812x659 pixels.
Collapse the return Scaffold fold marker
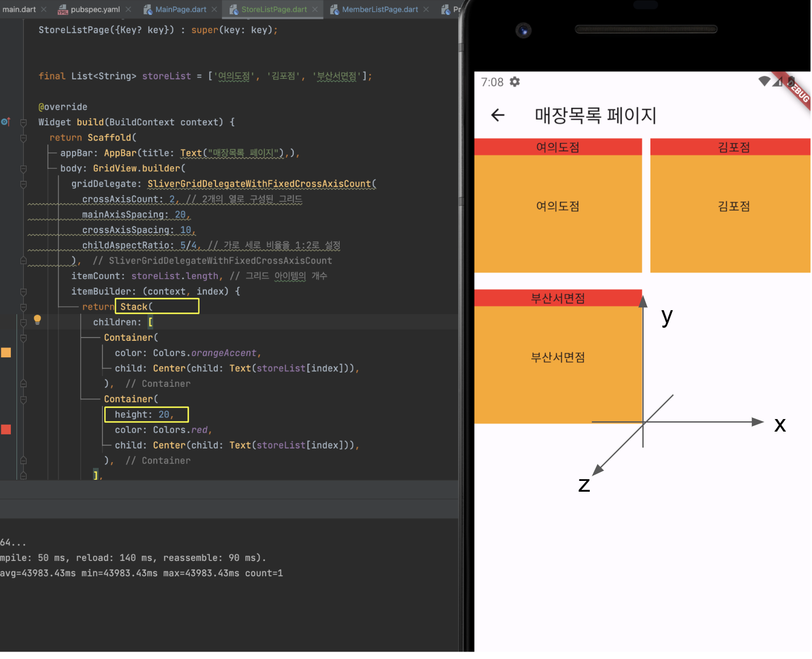click(x=23, y=138)
